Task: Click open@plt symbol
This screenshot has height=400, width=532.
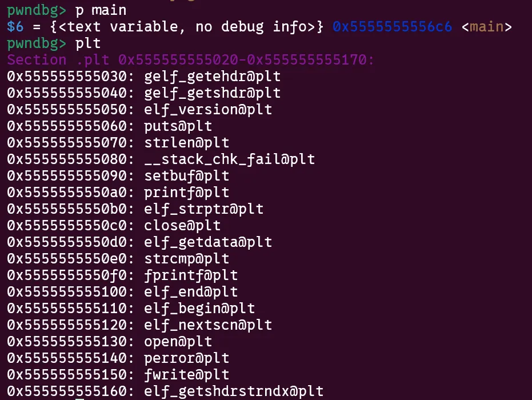Action: point(178,342)
